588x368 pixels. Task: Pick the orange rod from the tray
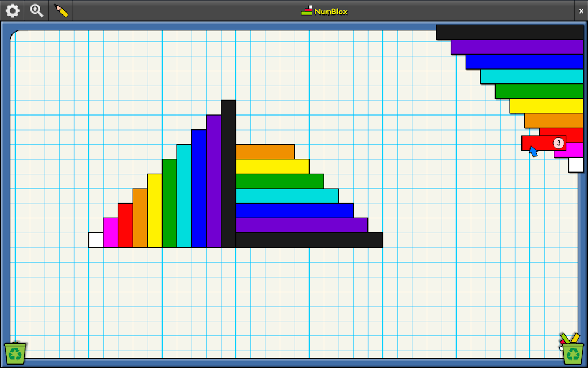[554, 121]
